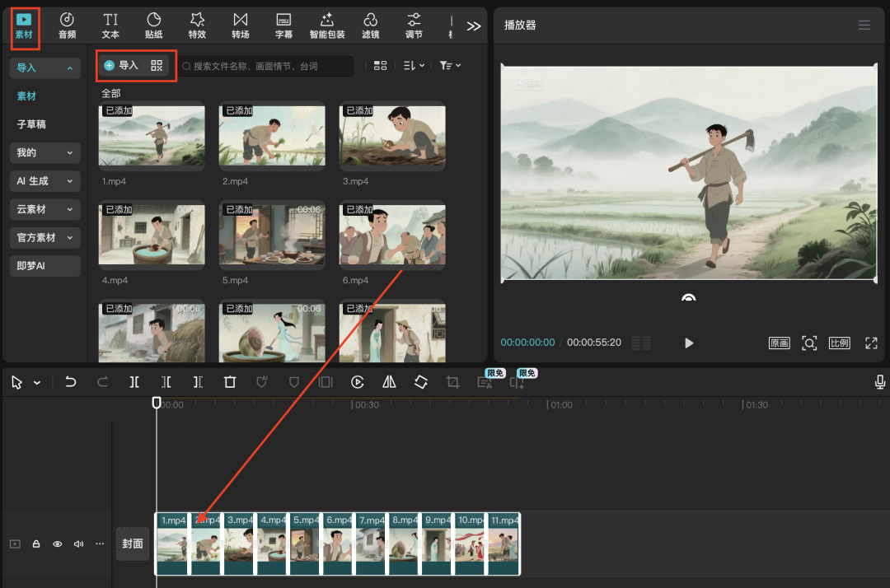Open the 字幕 subtitles tab
Image resolution: width=890 pixels, height=588 pixels.
coord(283,25)
